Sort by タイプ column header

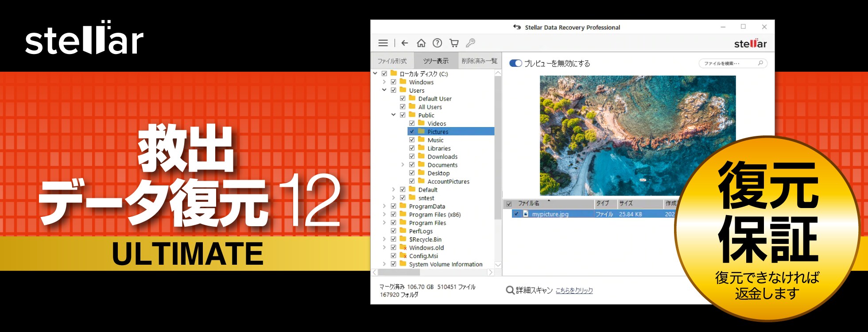(605, 204)
